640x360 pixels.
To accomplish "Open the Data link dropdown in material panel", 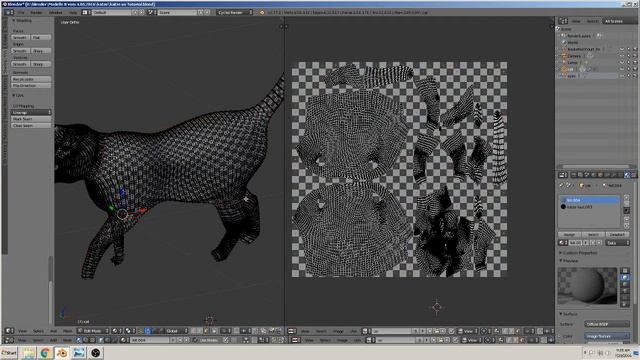I will (x=618, y=243).
